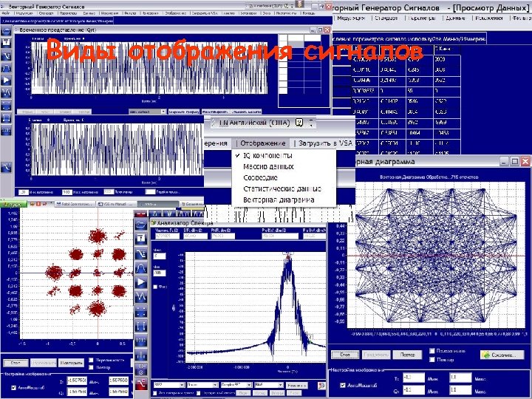Viewport: 532px width, 399px height.
Task: Open folder icon beside Spectrum Analyzer window
Action: tap(141, 225)
